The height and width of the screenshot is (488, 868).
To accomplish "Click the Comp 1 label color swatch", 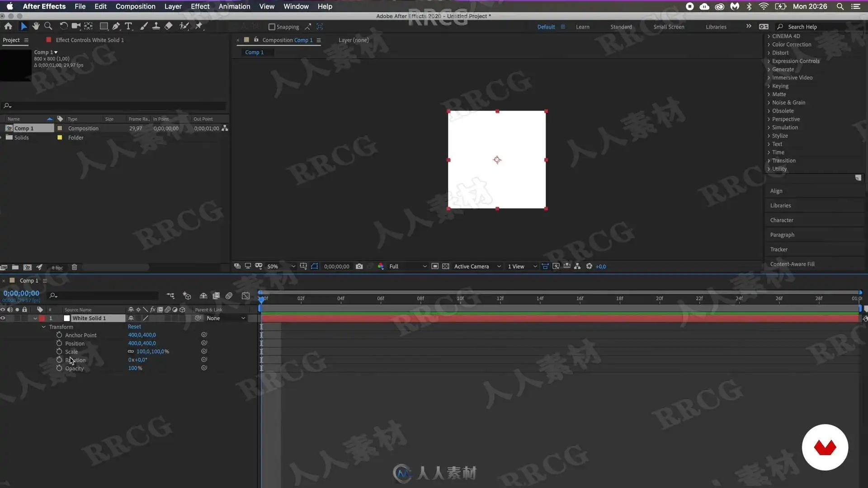I will 59,128.
